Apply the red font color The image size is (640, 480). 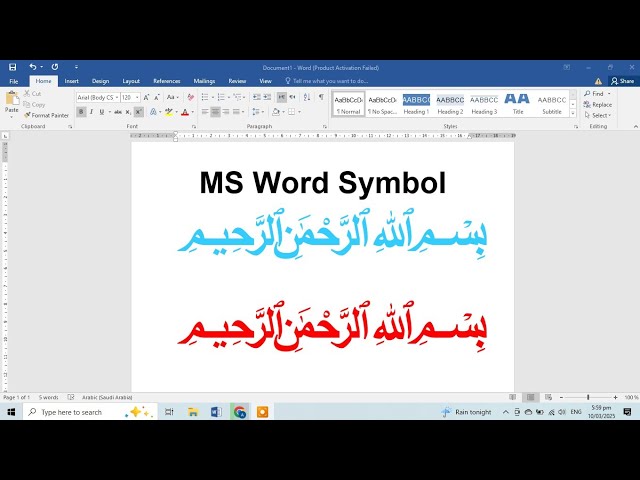[x=185, y=112]
